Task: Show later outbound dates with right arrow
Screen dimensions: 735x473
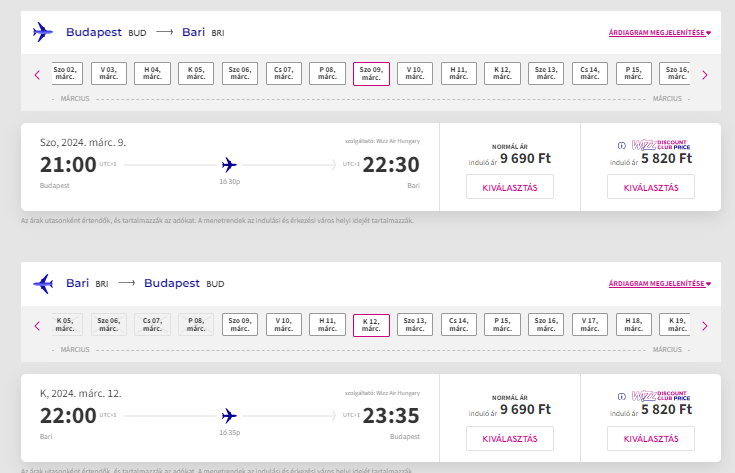Action: [704, 75]
